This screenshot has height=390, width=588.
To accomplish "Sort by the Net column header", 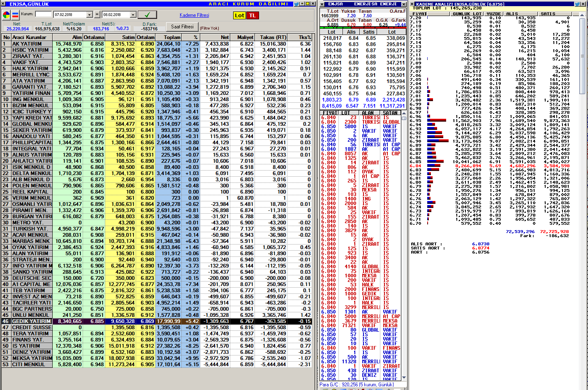I will pos(215,37).
